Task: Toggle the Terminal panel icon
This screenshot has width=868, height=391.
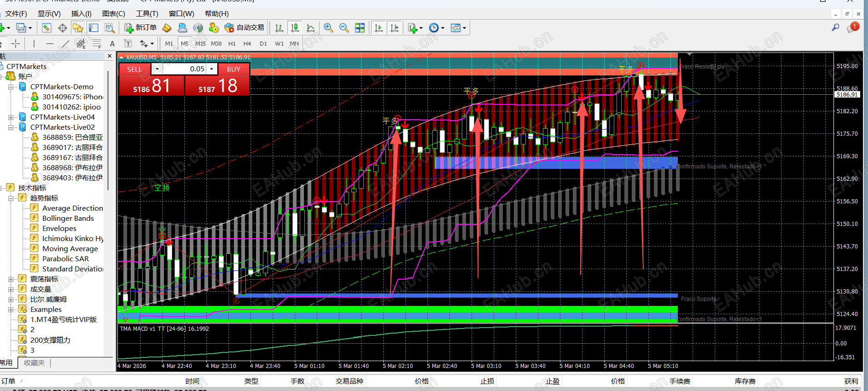Action: pos(93,28)
